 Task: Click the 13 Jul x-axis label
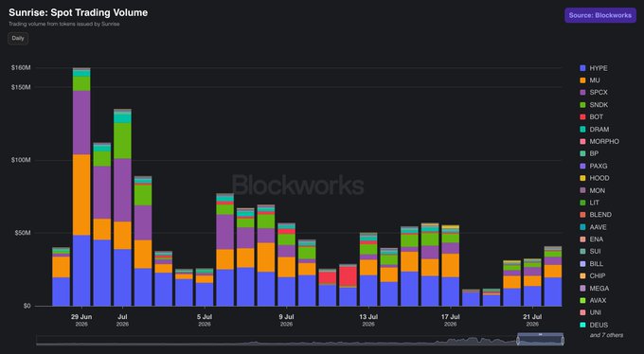(x=368, y=320)
